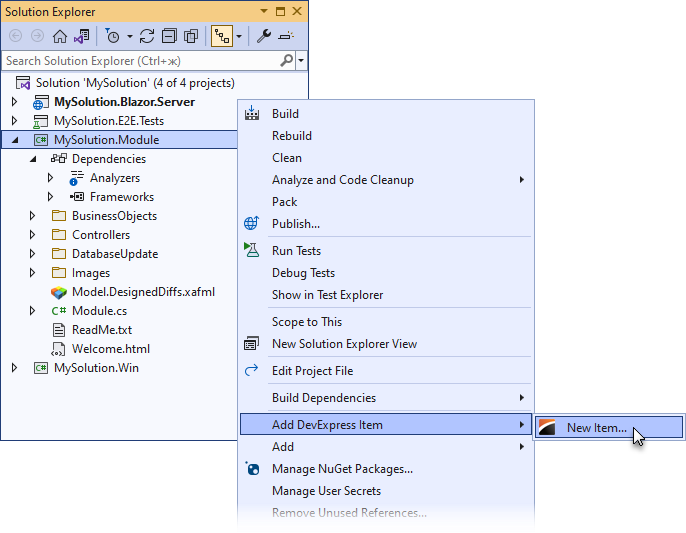The image size is (686, 533).
Task: Click New Solution Explorer View icon
Action: [252, 344]
